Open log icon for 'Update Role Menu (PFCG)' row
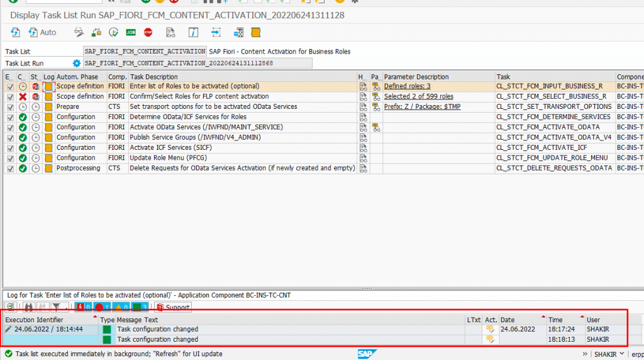The height and width of the screenshot is (360, 644). [48, 158]
